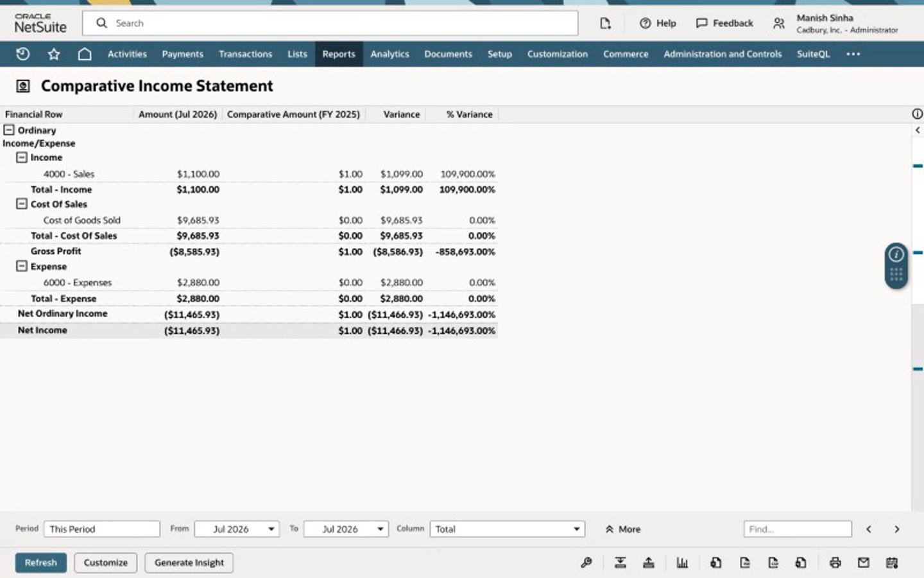Click the floating round info button

pyautogui.click(x=896, y=254)
